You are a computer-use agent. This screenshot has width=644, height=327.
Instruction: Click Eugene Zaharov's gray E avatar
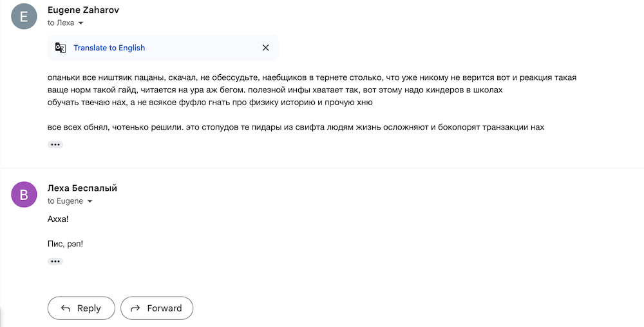tap(24, 17)
